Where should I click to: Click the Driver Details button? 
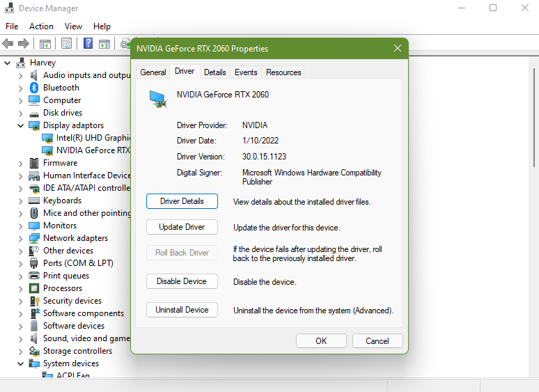182,201
